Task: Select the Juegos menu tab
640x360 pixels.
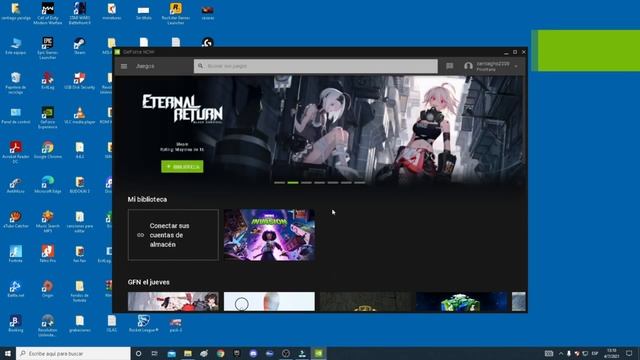Action: point(145,66)
